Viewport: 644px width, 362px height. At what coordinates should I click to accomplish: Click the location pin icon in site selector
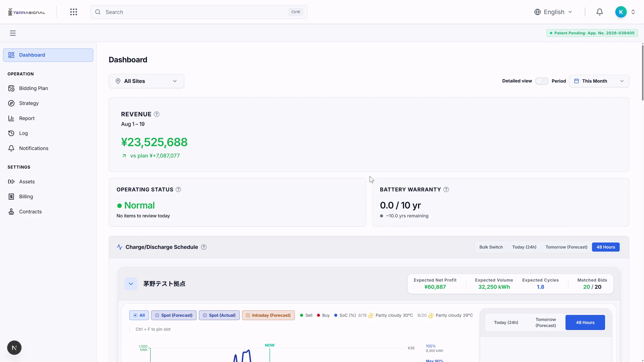[x=118, y=81]
